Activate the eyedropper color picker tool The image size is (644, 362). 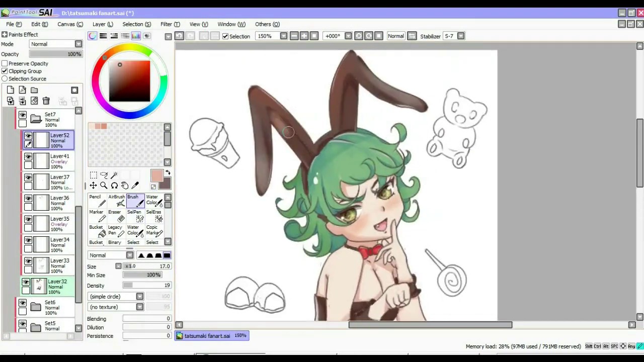[135, 186]
